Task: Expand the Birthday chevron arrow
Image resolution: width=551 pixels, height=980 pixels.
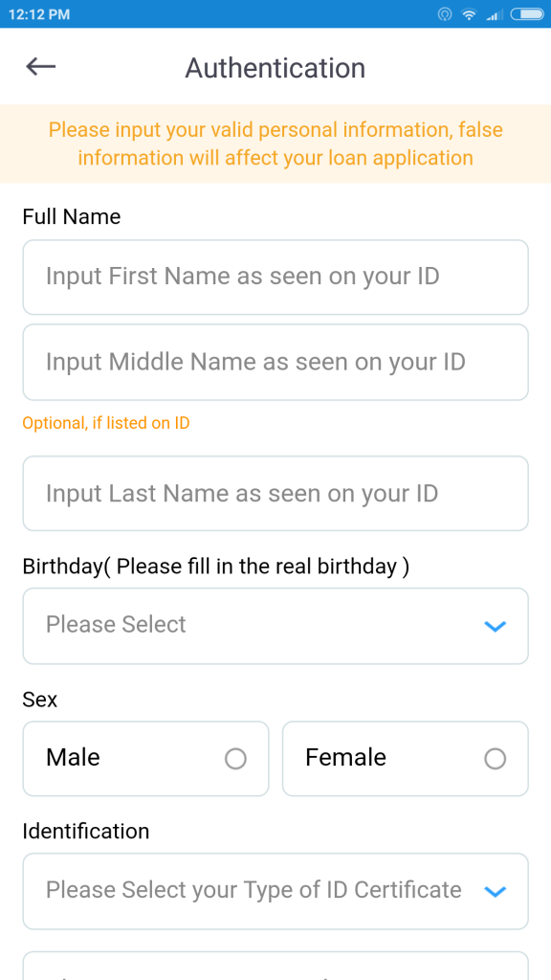Action: pos(495,626)
